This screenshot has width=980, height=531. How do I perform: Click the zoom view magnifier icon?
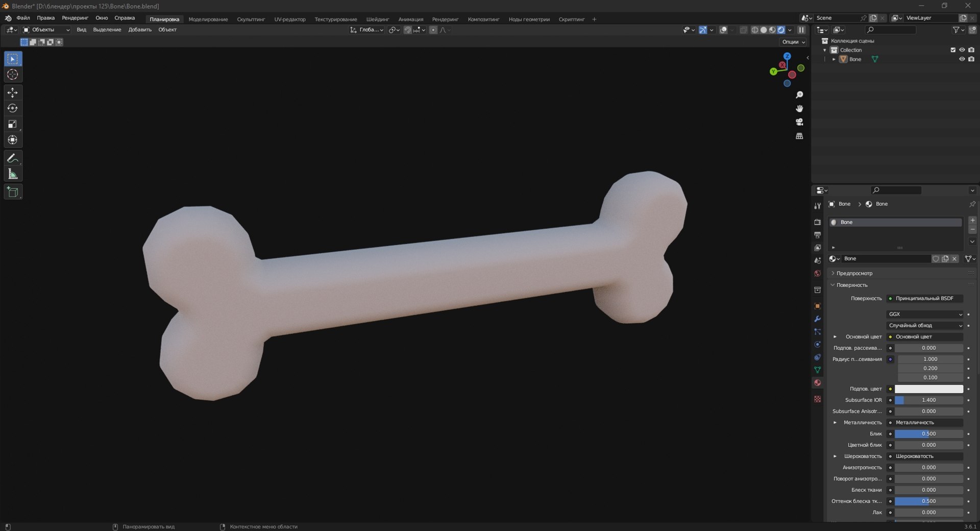click(x=799, y=95)
